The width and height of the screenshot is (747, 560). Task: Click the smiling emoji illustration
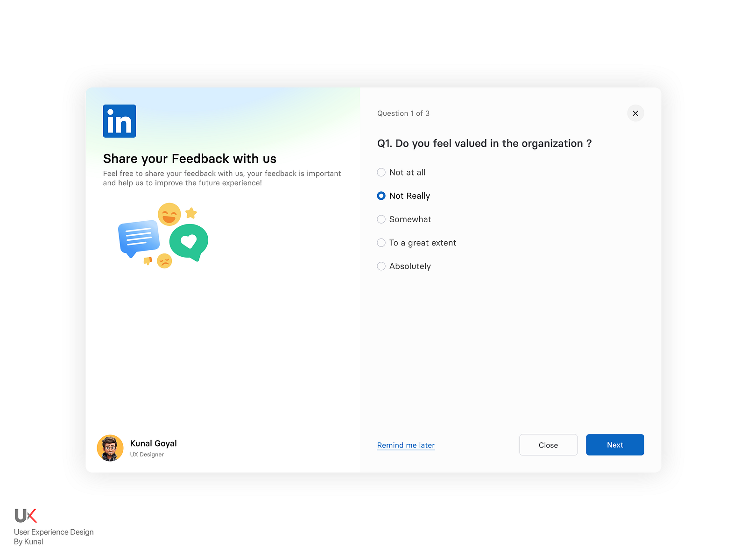[x=169, y=214]
